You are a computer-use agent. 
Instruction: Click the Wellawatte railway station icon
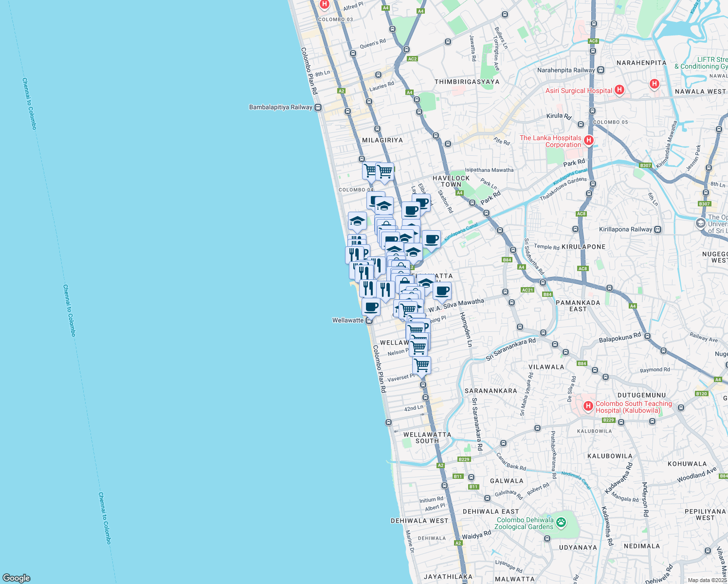pos(368,320)
